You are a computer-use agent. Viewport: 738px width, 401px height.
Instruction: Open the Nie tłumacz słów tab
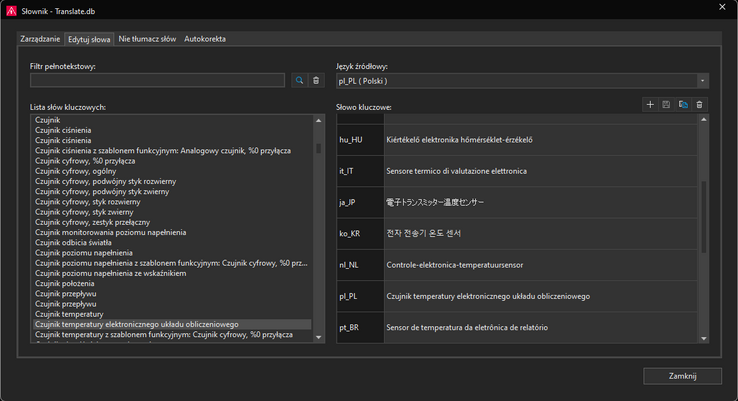(x=147, y=39)
